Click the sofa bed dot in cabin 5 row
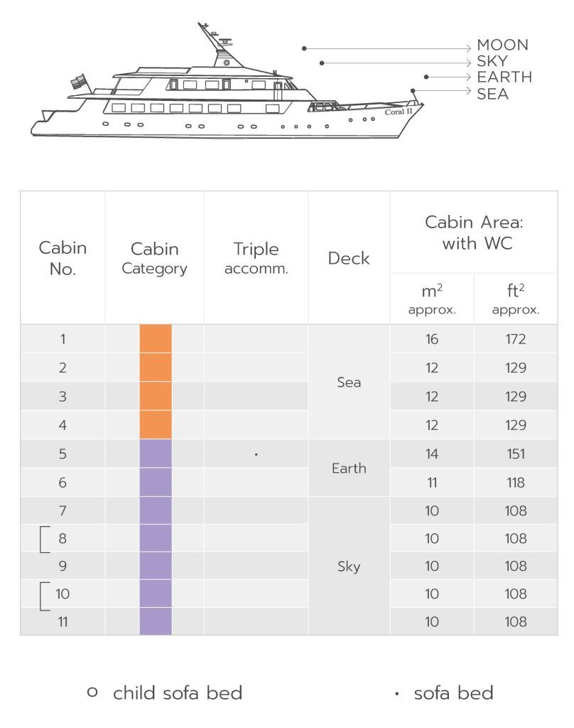574x728 pixels. pyautogui.click(x=256, y=454)
